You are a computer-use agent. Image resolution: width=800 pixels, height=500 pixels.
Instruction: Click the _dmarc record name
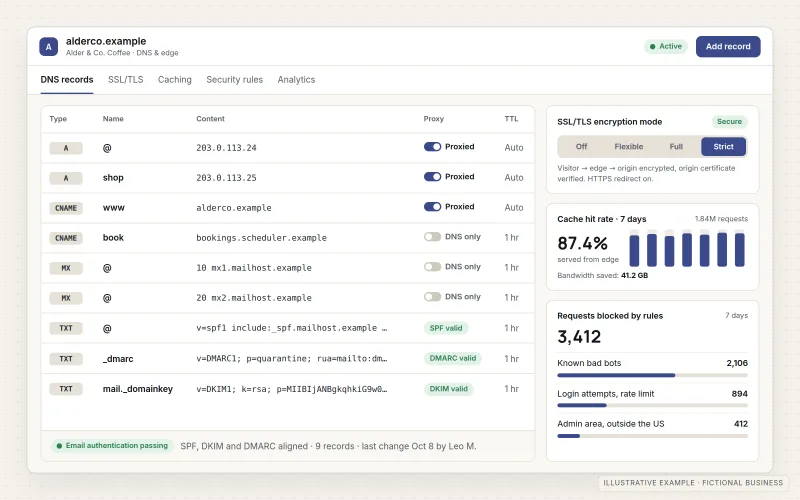118,359
